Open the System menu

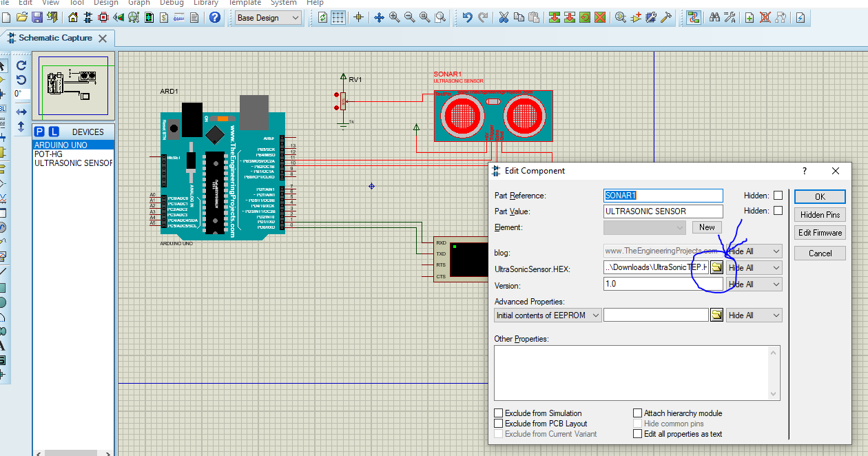pyautogui.click(x=283, y=3)
